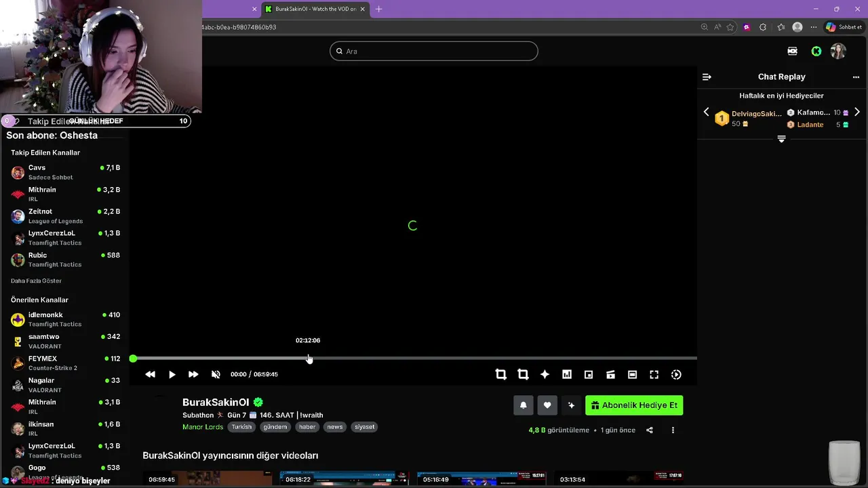Open browser zoom magnifier icon
The width and height of the screenshot is (868, 488).
point(705,27)
